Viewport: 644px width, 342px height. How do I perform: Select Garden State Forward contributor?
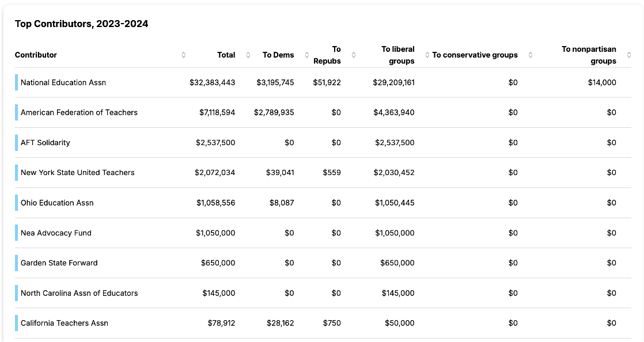(x=59, y=263)
